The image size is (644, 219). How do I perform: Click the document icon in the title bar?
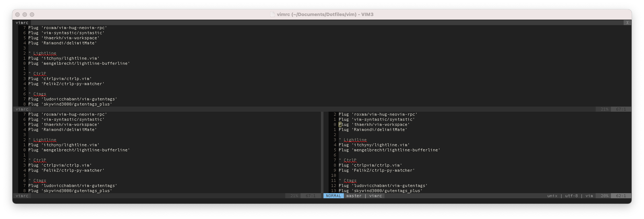[x=272, y=15]
